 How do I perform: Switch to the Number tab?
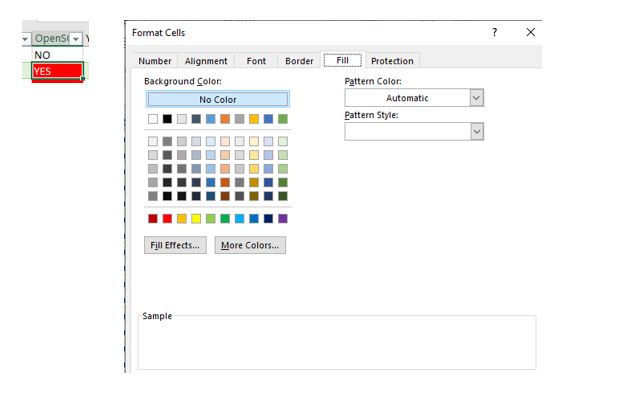[155, 61]
